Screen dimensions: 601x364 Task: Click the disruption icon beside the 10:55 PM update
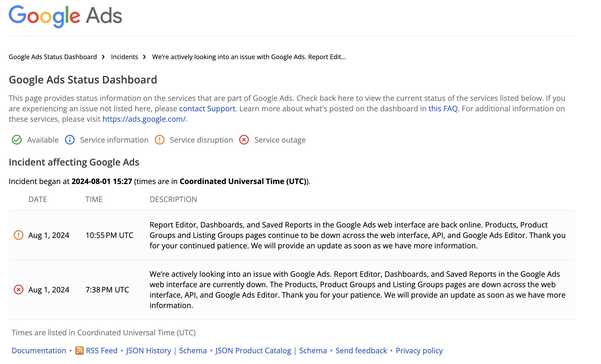[19, 235]
